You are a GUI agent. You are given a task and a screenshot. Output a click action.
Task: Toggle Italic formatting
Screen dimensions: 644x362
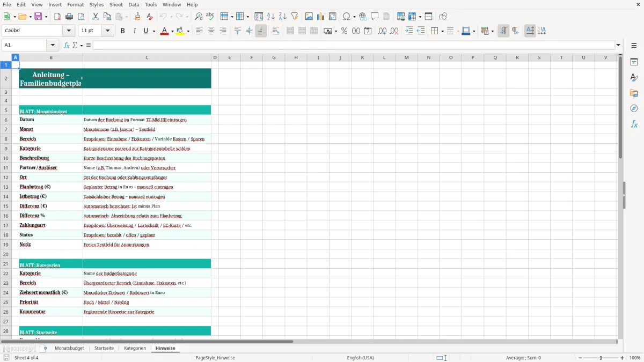[135, 31]
